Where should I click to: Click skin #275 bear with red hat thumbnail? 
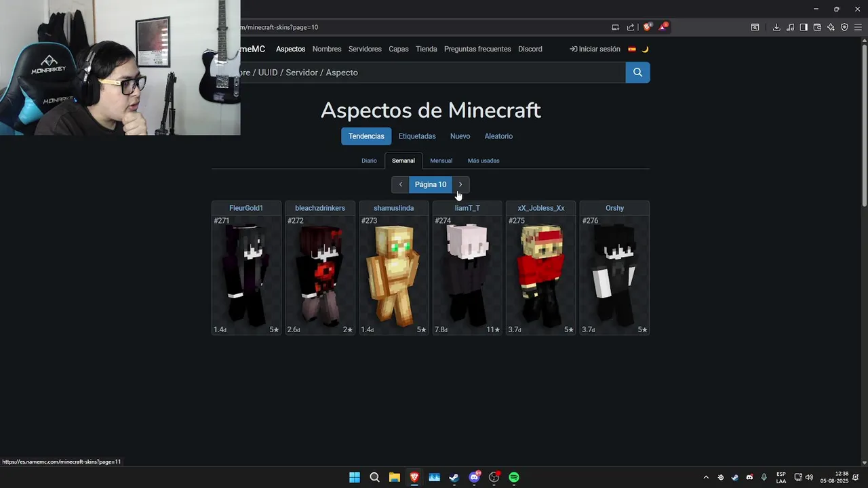pyautogui.click(x=541, y=274)
